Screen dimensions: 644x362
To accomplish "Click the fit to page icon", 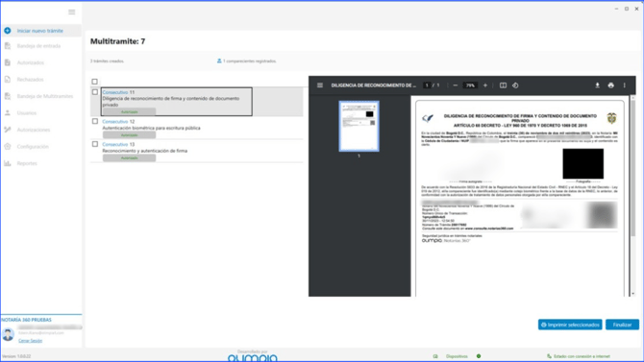I will tap(503, 85).
